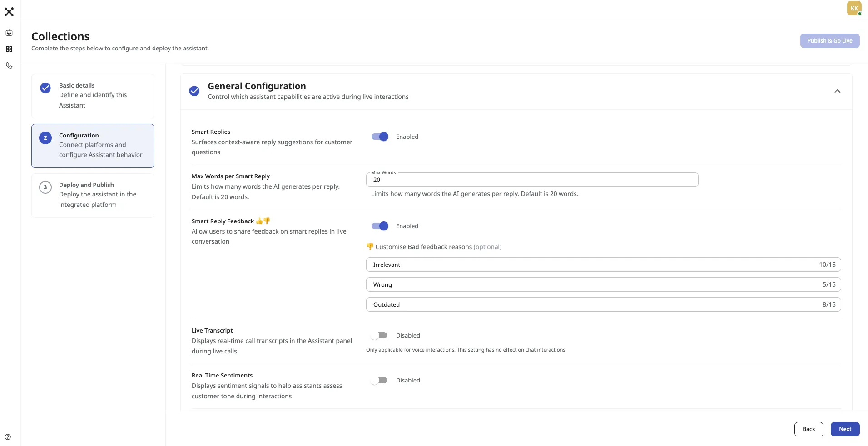Open the phone icon in the sidebar
Viewport: 868px width, 446px height.
(9, 65)
